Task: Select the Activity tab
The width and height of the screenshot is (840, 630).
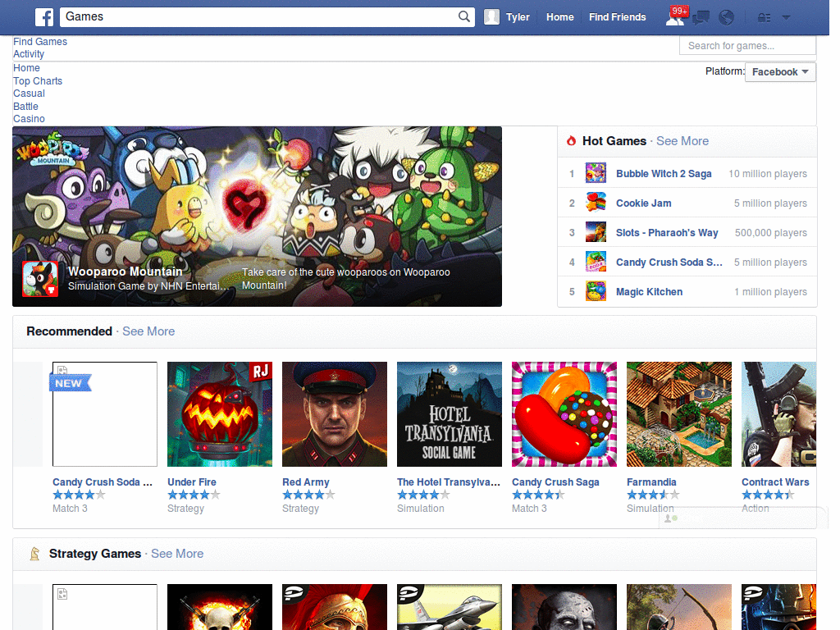Action: [29, 54]
